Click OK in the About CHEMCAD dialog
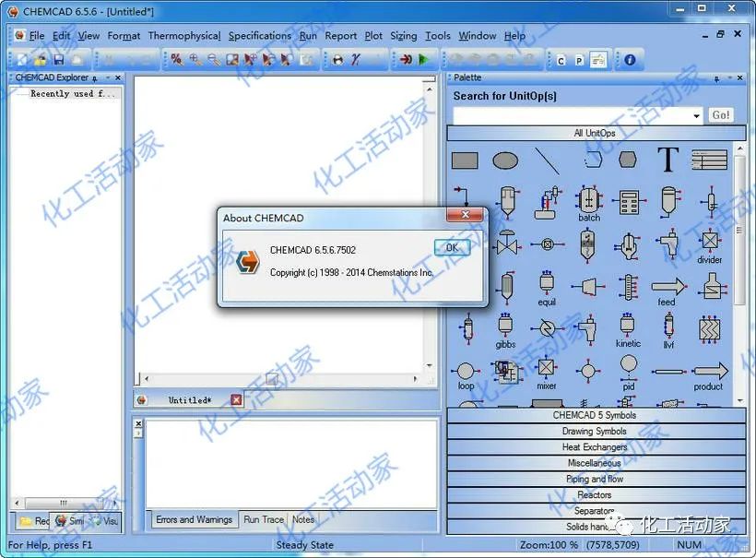The image size is (756, 558). coord(452,247)
